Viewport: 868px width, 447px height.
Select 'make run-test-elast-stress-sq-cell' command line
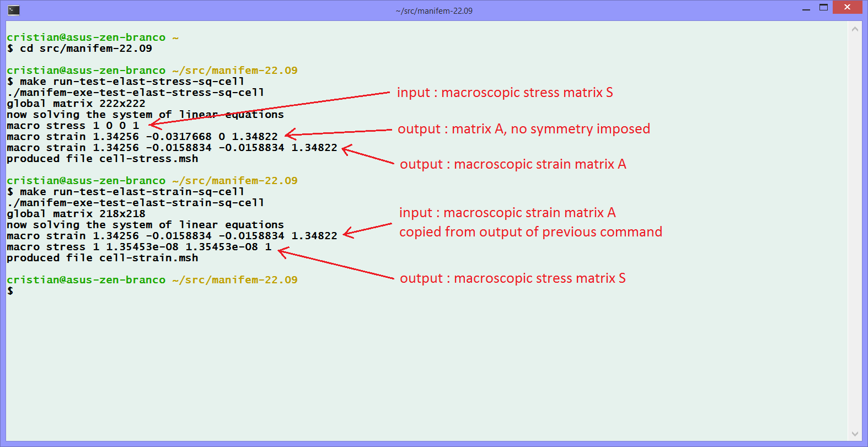pos(126,82)
